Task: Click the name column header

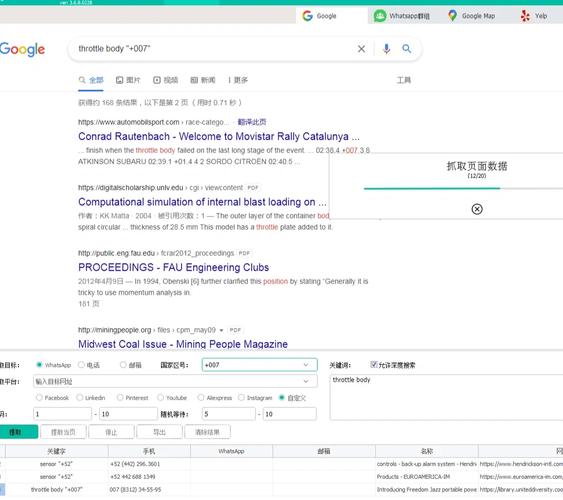Action: pyautogui.click(x=427, y=452)
